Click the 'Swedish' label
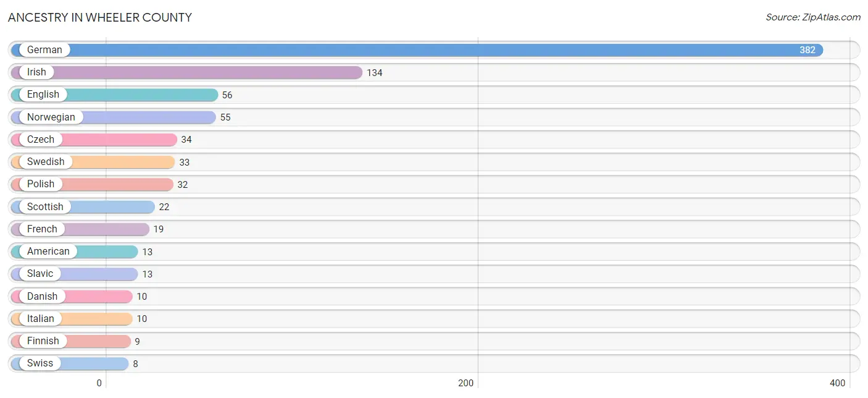 tap(46, 161)
